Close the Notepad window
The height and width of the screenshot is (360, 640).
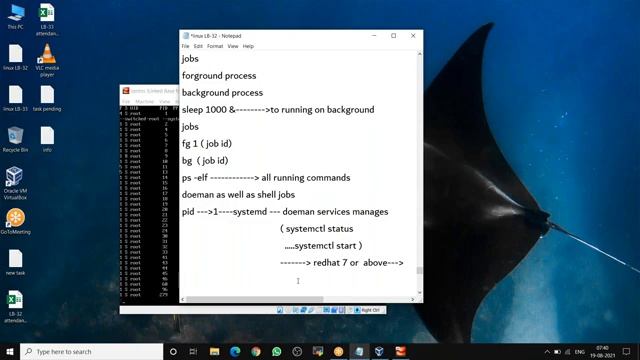pyautogui.click(x=413, y=36)
